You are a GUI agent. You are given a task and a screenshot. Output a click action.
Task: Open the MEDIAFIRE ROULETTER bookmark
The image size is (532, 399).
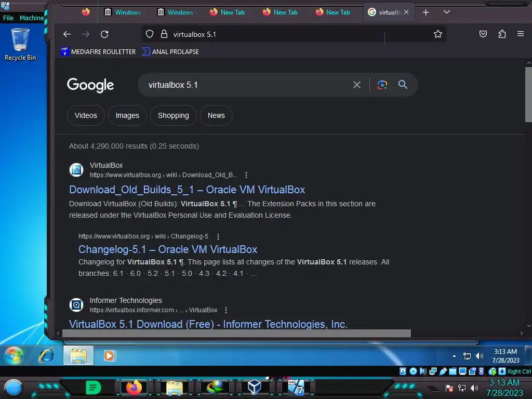pyautogui.click(x=98, y=51)
